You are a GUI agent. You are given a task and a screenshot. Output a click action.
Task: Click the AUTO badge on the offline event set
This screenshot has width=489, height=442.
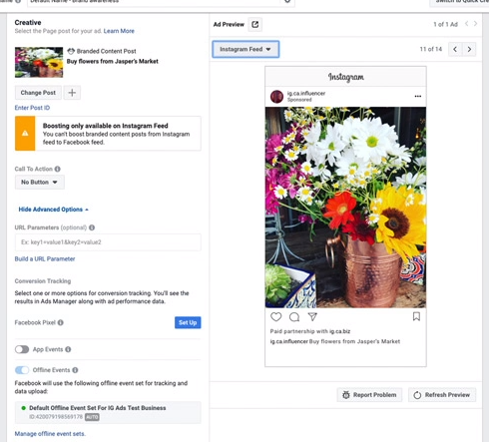tap(92, 417)
